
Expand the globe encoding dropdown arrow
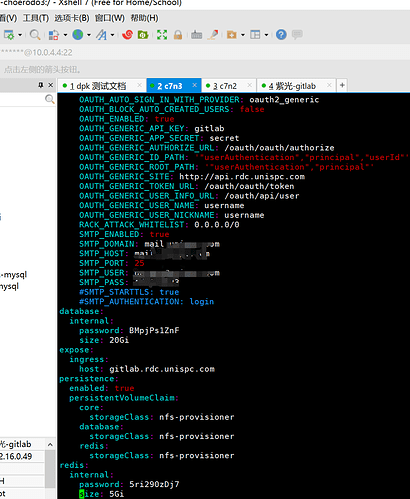(89, 35)
